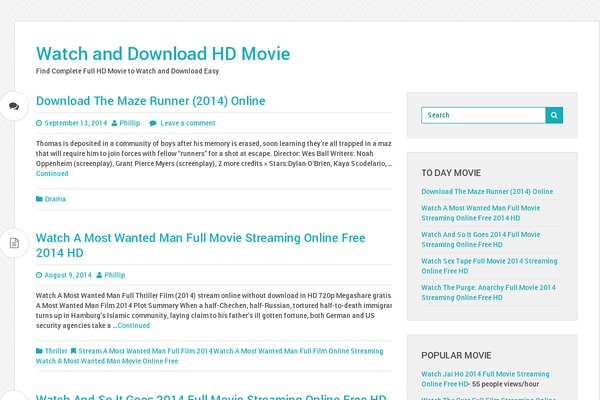Open popular link Watch Jai Ho 2014 Full Movie

485,379
